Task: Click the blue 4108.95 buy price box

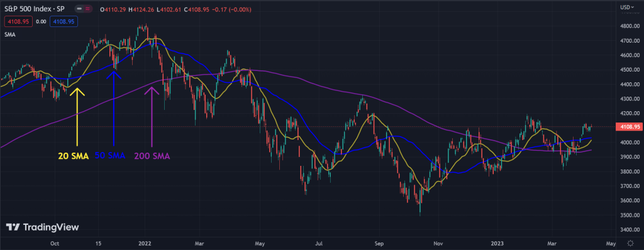Action: (x=64, y=21)
